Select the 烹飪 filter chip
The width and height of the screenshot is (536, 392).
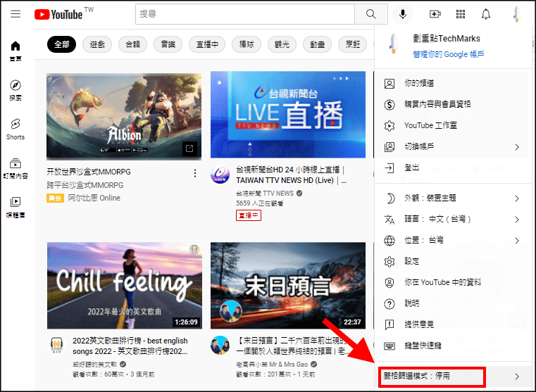[x=352, y=44]
